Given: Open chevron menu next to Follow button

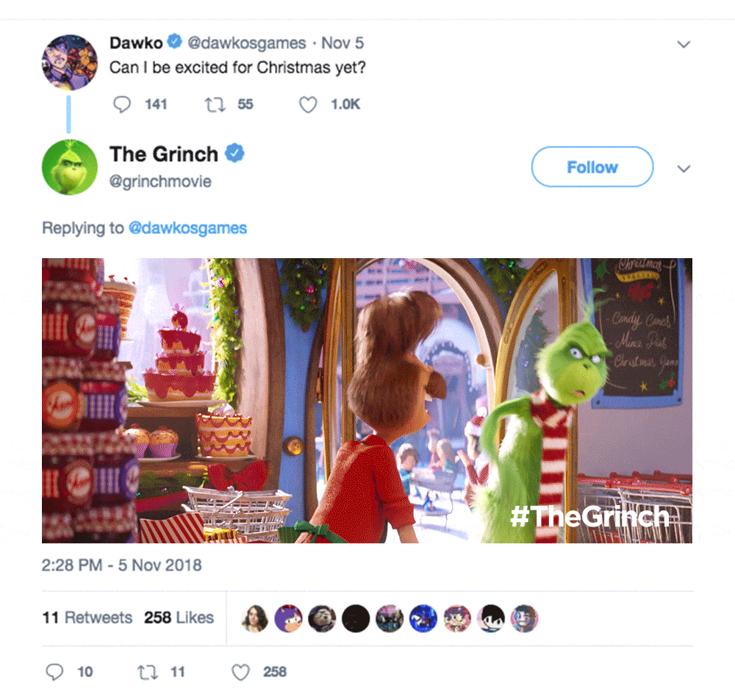Looking at the screenshot, I should click(684, 169).
